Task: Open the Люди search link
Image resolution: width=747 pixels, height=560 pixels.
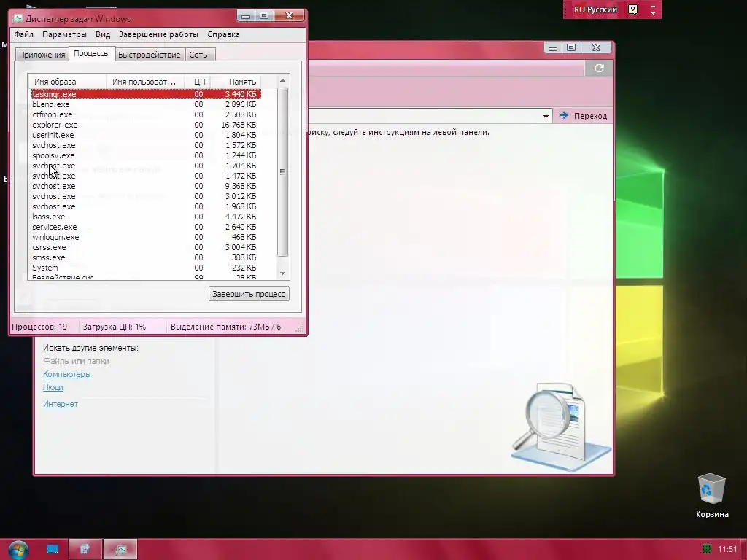Action: point(53,387)
